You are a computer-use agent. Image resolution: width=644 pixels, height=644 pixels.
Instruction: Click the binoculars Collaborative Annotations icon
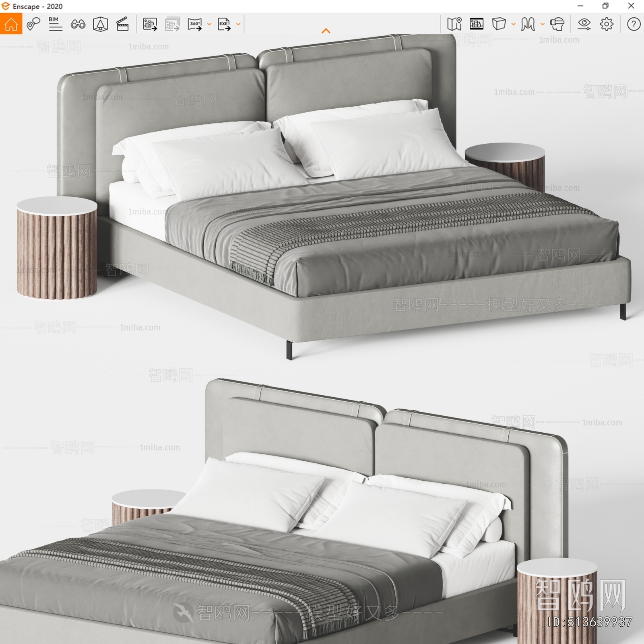pyautogui.click(x=78, y=24)
